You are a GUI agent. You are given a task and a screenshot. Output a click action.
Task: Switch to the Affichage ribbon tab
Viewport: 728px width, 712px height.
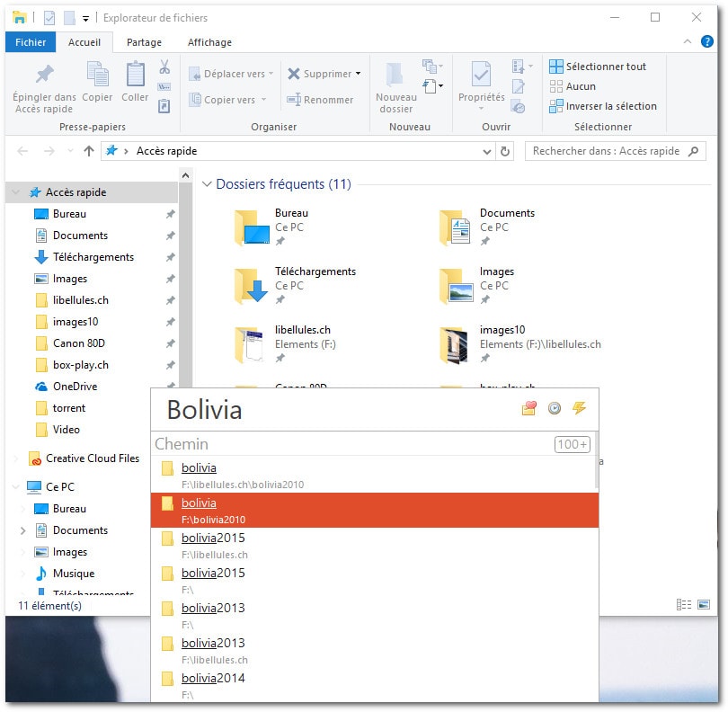click(209, 42)
